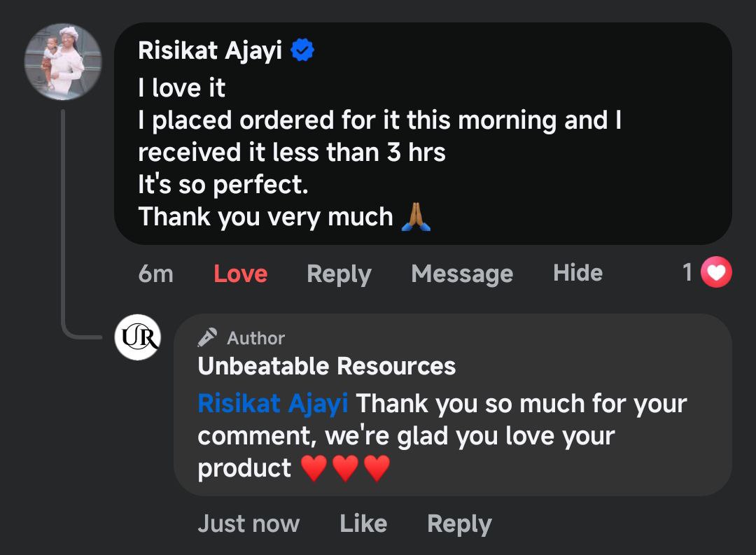Click the blue Risikat Ajayi mention link

(273, 404)
